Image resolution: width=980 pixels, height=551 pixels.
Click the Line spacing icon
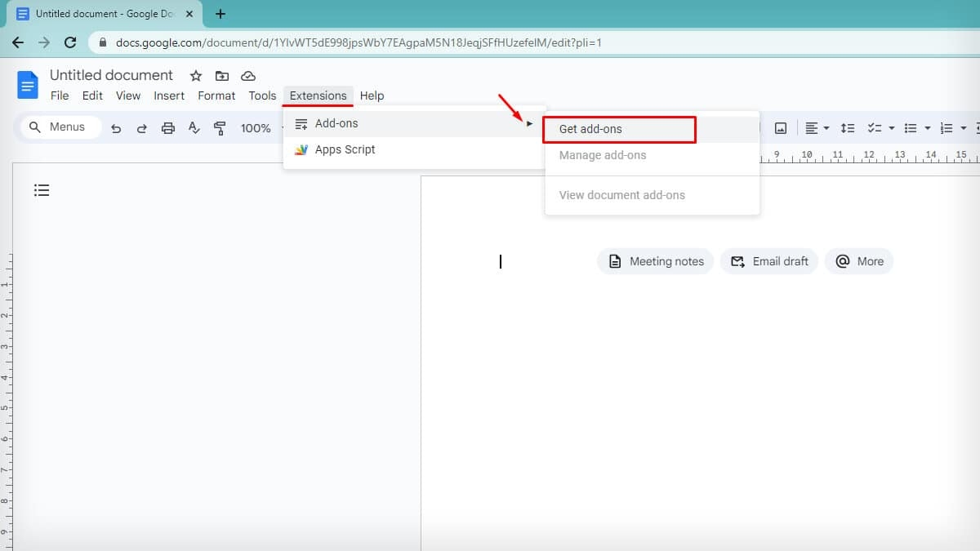(847, 127)
